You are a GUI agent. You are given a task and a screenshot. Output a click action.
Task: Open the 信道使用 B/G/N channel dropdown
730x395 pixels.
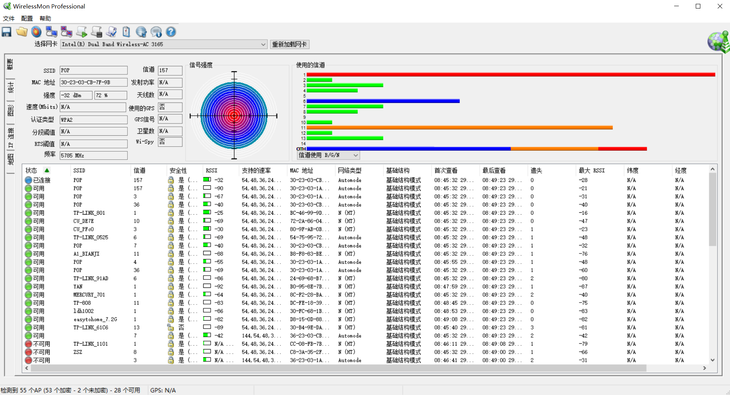tap(328, 155)
